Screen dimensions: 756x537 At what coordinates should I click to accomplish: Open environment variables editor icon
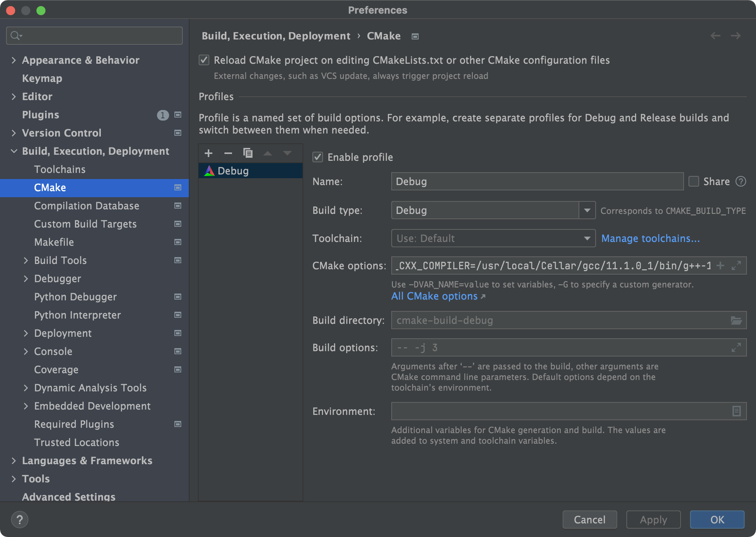pyautogui.click(x=736, y=411)
